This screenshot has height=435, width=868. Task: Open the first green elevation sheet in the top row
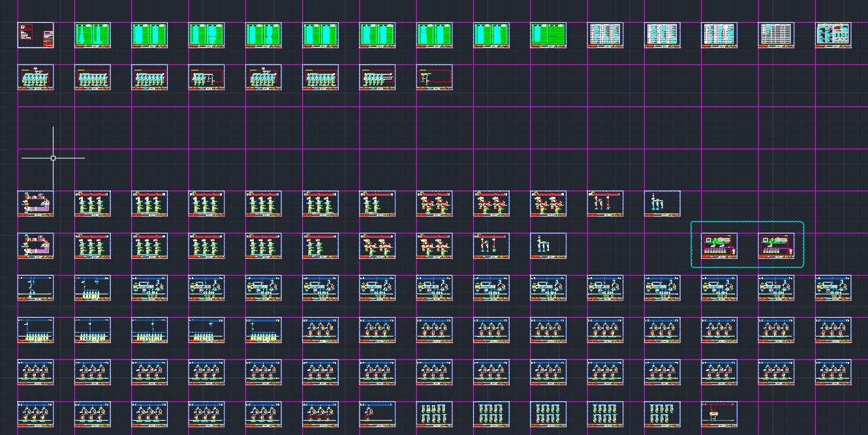coord(93,35)
